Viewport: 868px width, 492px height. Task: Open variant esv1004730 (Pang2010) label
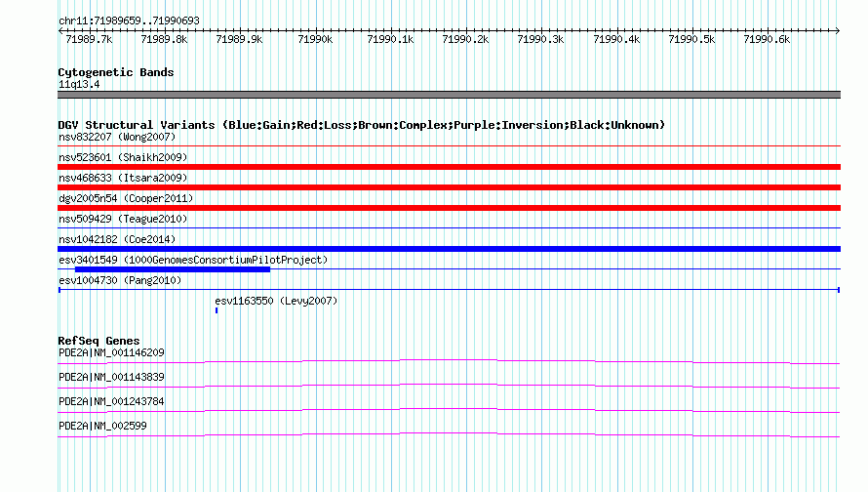click(120, 280)
